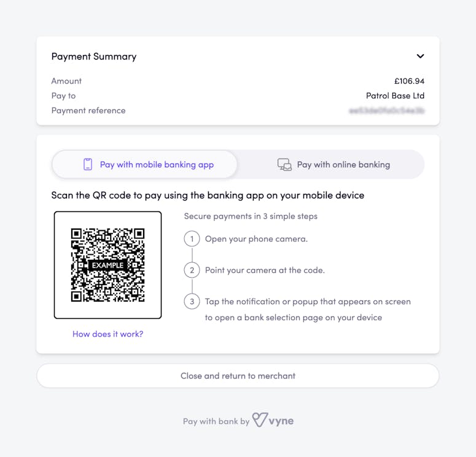
Task: Click the vyne wordmark text
Action: pos(281,421)
